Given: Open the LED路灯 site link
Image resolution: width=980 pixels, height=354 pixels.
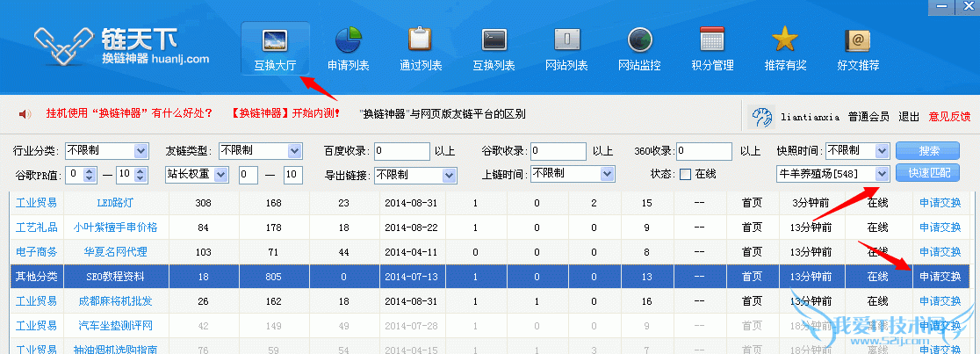Looking at the screenshot, I should pyautogui.click(x=115, y=203).
